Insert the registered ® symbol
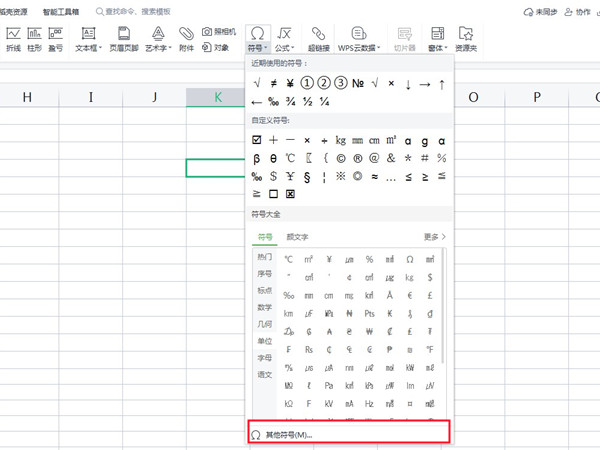 click(x=357, y=158)
